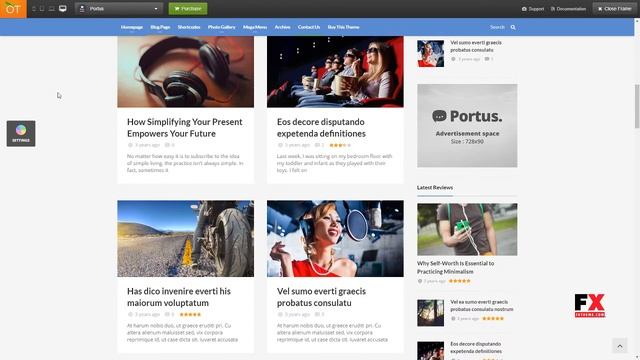Switch preview to desktop monitor view

point(62,9)
